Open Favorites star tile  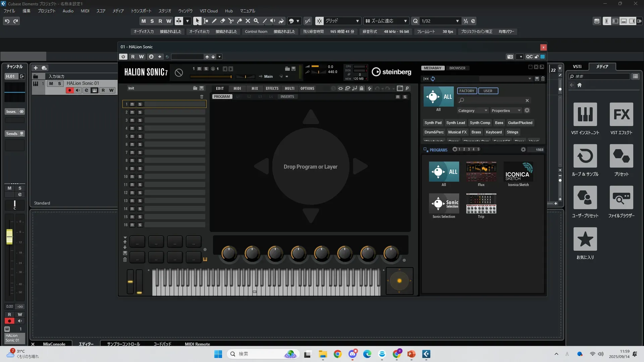pos(585,239)
